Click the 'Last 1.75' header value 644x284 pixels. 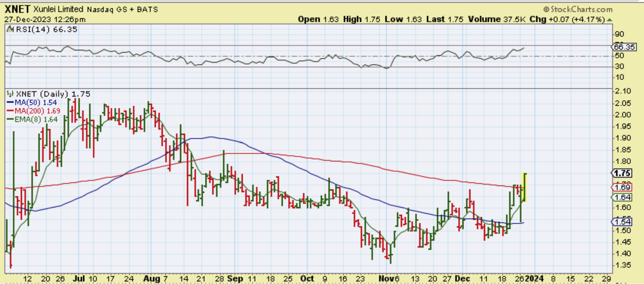tap(445, 19)
